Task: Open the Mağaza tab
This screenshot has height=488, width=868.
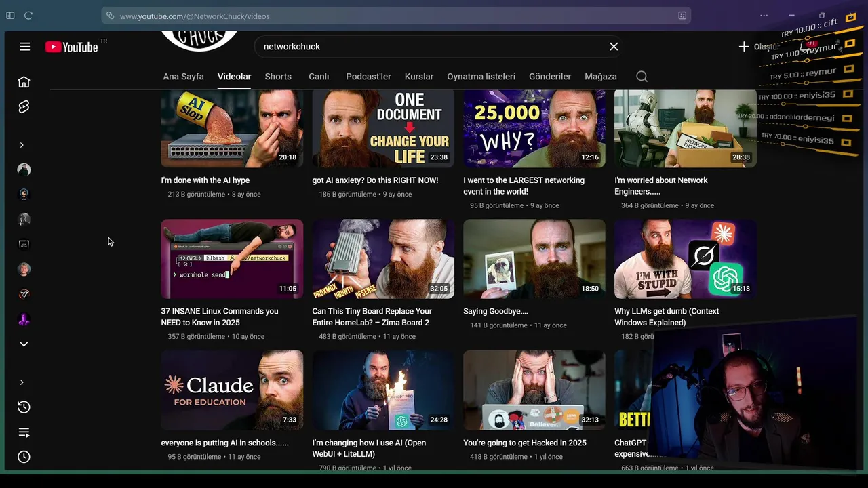Action: pos(601,77)
